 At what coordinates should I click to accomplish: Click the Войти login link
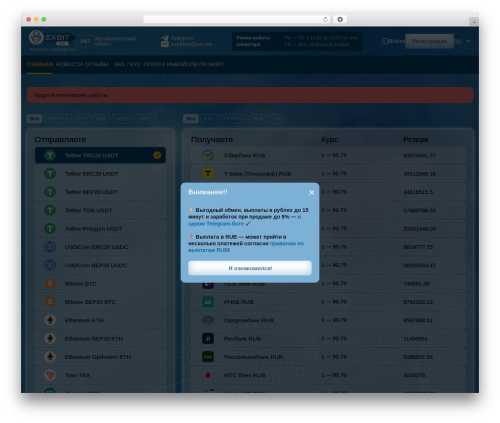[x=393, y=41]
